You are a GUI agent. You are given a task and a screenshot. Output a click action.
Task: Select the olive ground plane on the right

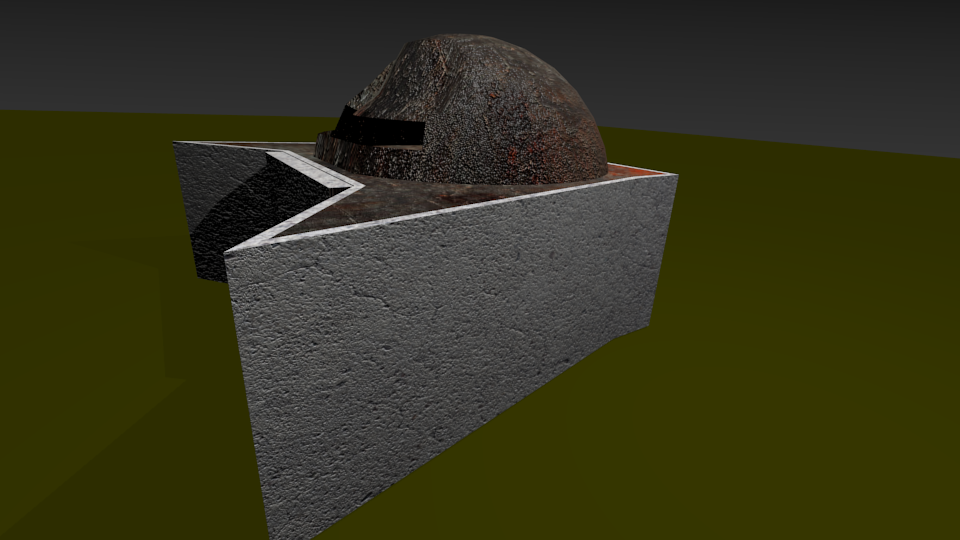pyautogui.click(x=800, y=350)
